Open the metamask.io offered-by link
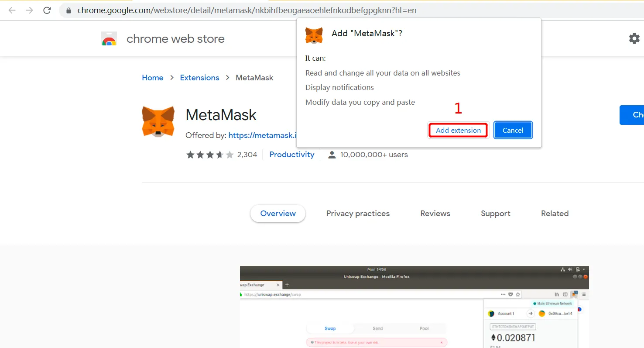The width and height of the screenshot is (644, 348). (x=262, y=135)
